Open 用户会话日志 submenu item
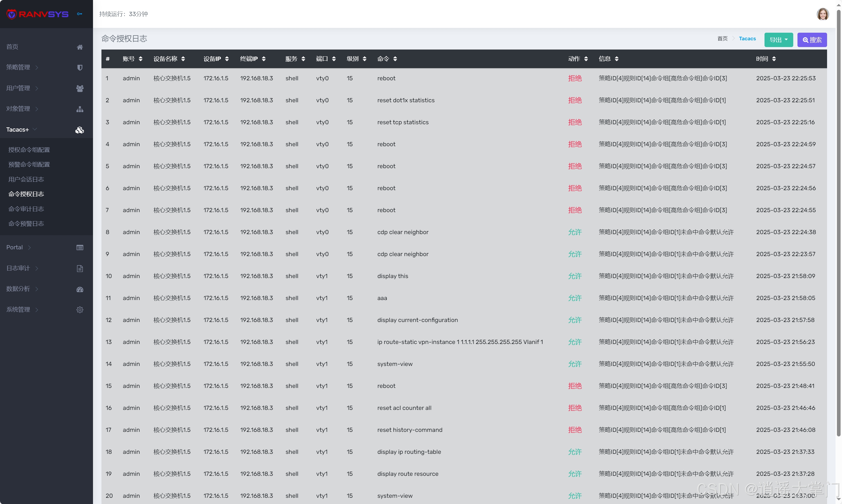The height and width of the screenshot is (504, 842). pyautogui.click(x=26, y=179)
